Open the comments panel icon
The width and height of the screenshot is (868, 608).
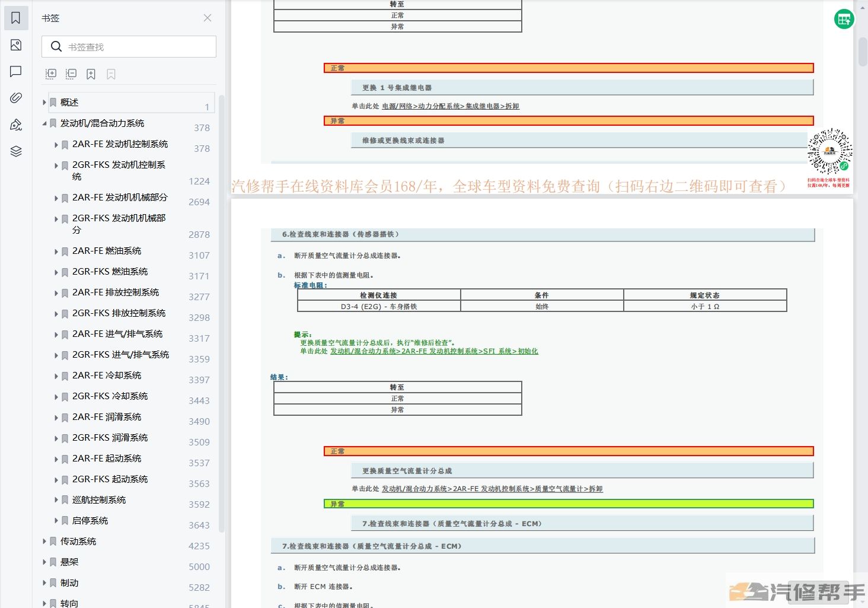pos(16,72)
